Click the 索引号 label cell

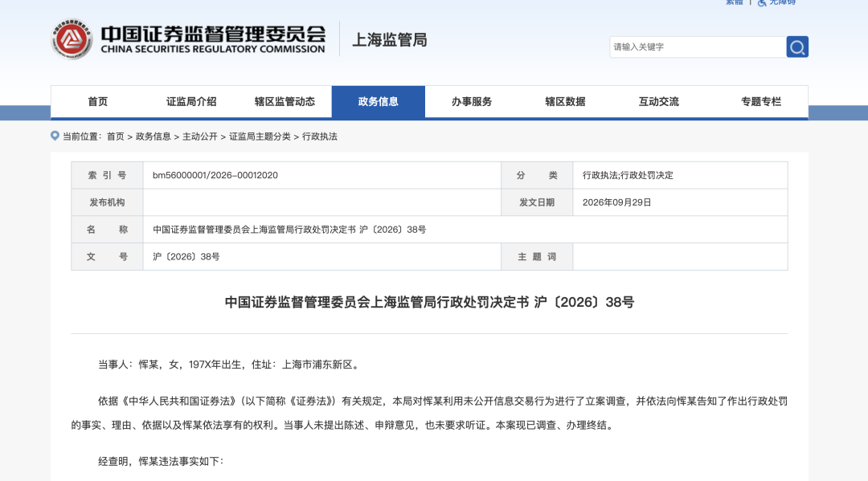pos(108,175)
